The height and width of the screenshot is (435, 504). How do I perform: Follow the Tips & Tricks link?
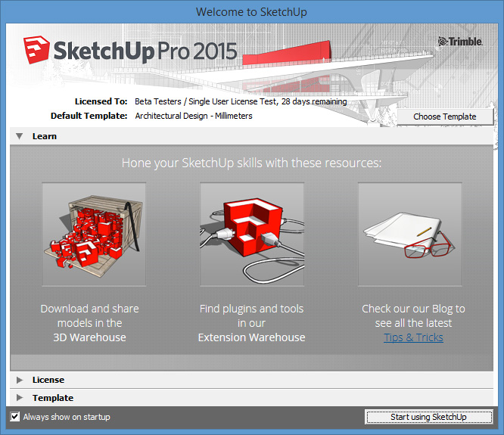[x=413, y=337]
